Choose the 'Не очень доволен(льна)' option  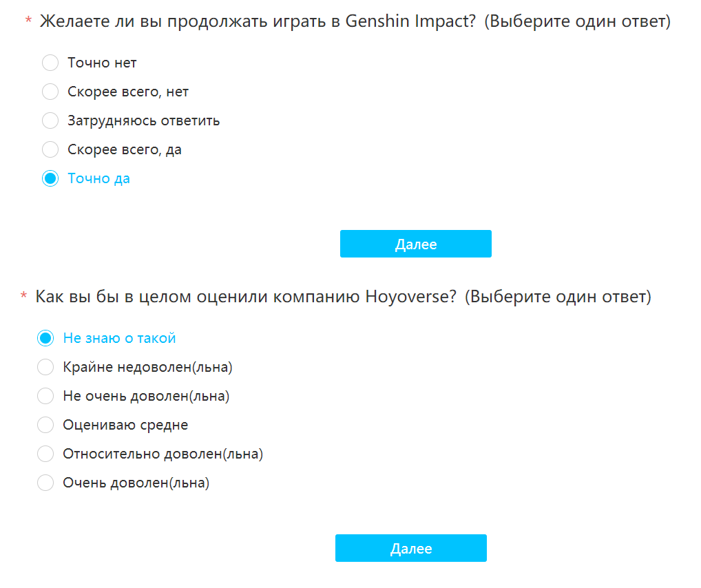pos(45,396)
